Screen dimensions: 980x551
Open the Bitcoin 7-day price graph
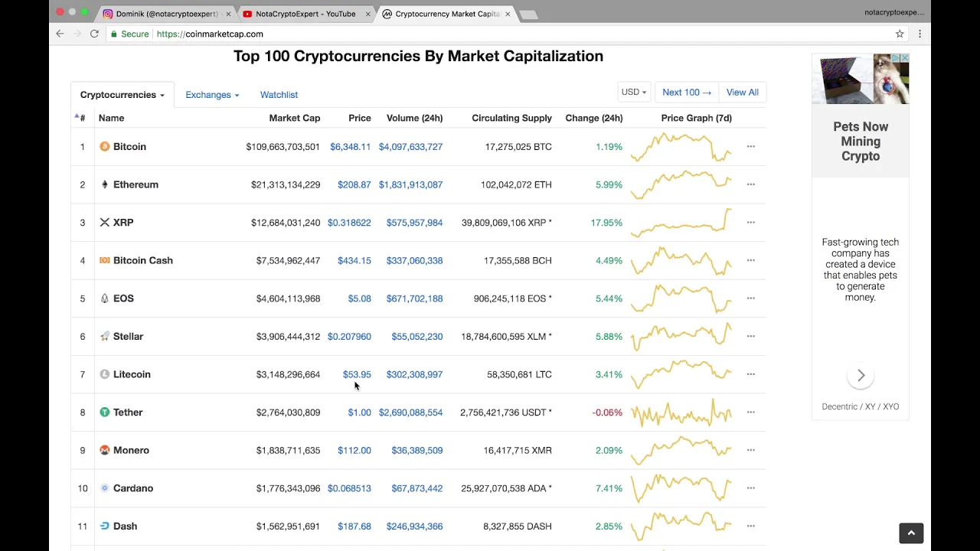(681, 146)
